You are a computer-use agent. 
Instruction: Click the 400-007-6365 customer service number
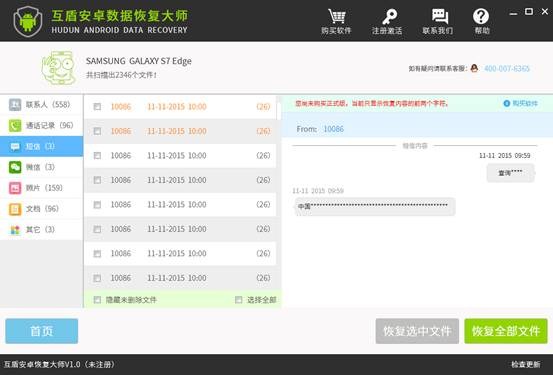[x=507, y=68]
